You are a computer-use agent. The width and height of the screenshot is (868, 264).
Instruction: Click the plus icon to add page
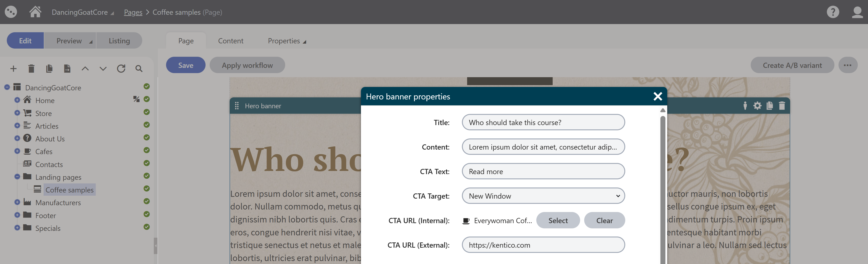coord(13,69)
